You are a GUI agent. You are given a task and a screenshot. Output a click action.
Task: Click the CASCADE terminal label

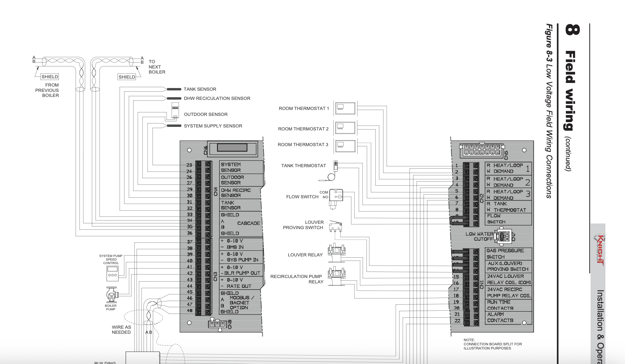point(248,223)
